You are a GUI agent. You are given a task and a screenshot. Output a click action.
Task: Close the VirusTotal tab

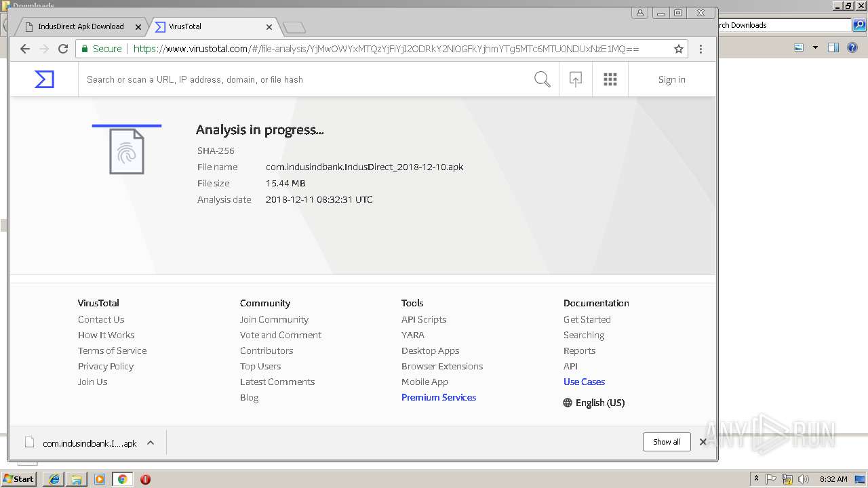point(269,27)
